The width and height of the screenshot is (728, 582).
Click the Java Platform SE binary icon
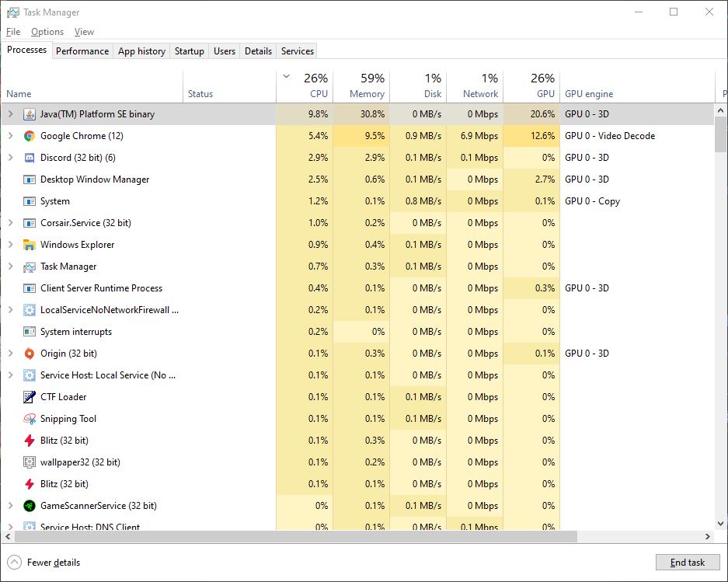(30, 114)
